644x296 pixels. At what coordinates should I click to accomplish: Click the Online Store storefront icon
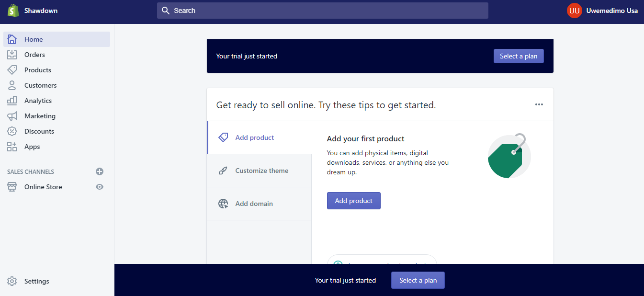pos(12,187)
